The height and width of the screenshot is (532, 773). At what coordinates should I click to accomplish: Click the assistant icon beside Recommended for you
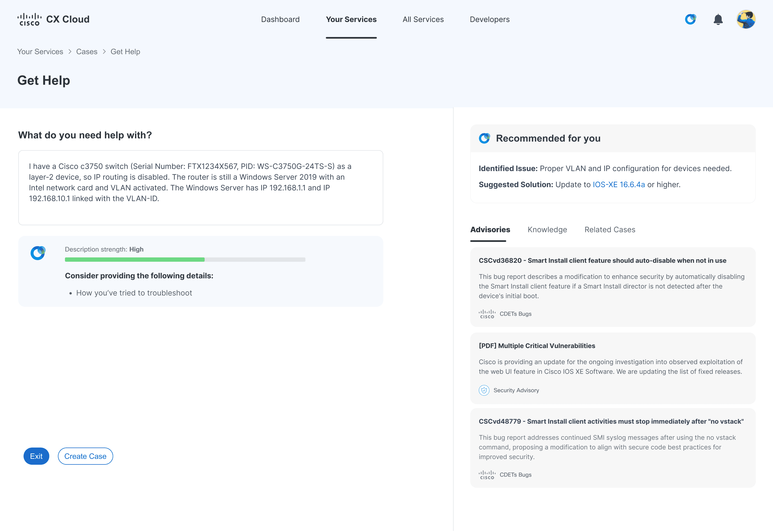[x=484, y=138]
